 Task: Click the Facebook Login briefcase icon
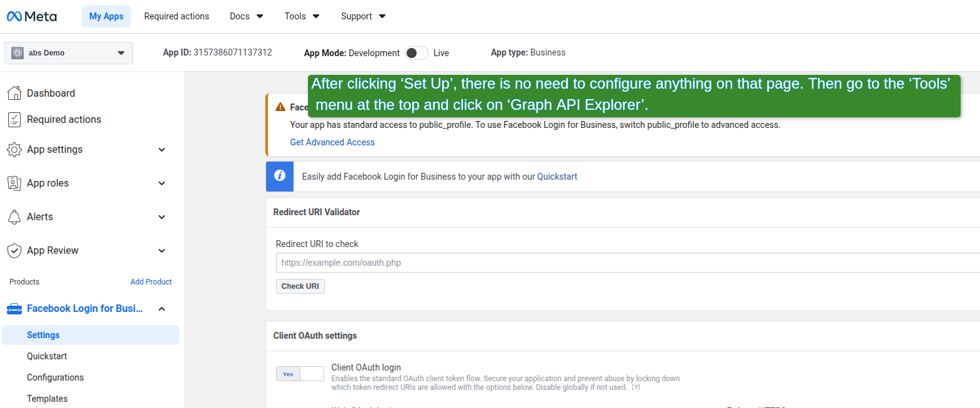coord(14,309)
